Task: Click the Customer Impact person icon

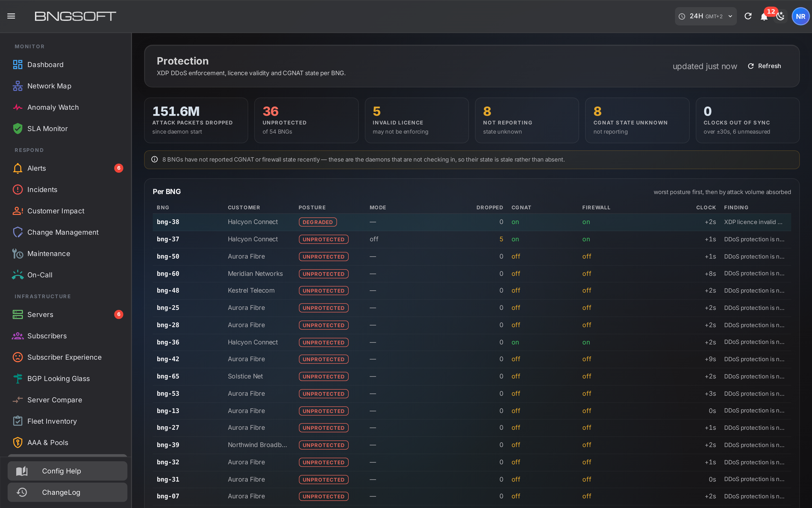Action: pos(18,211)
